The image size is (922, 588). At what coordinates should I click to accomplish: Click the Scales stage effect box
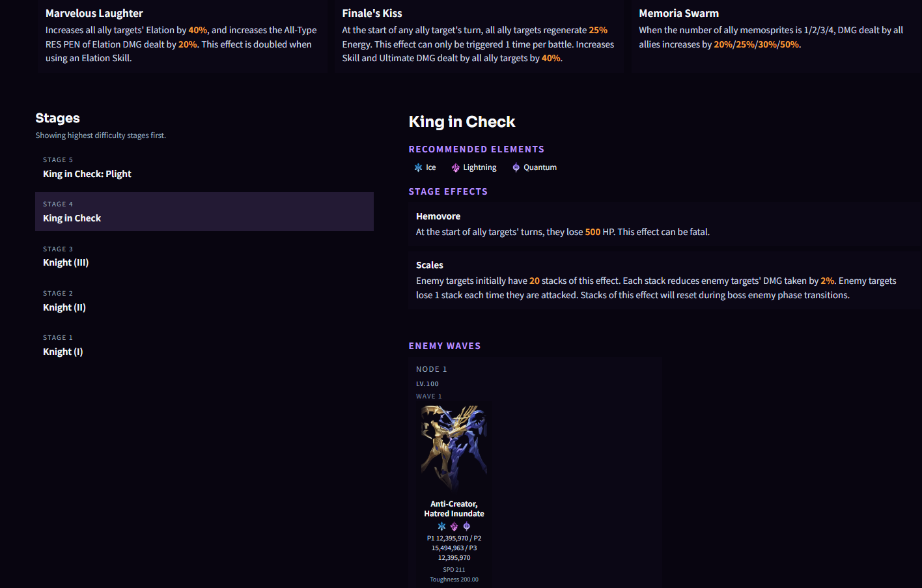[665, 280]
